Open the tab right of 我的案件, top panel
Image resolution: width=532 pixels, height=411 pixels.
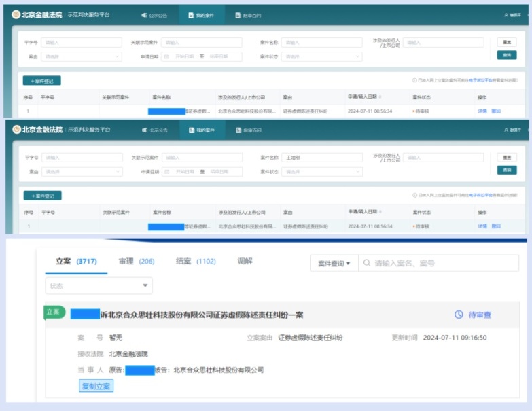click(249, 15)
